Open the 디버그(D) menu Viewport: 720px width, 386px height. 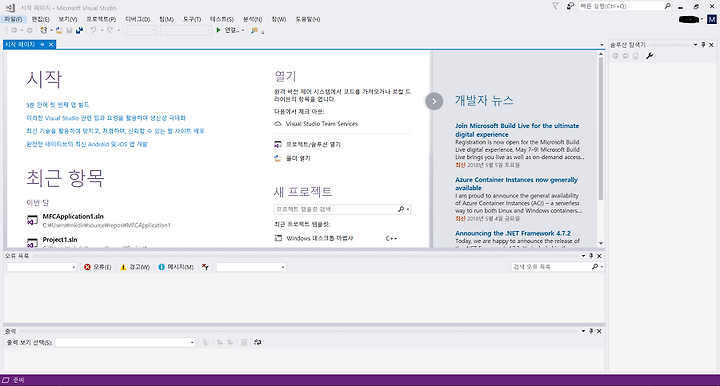coord(138,19)
